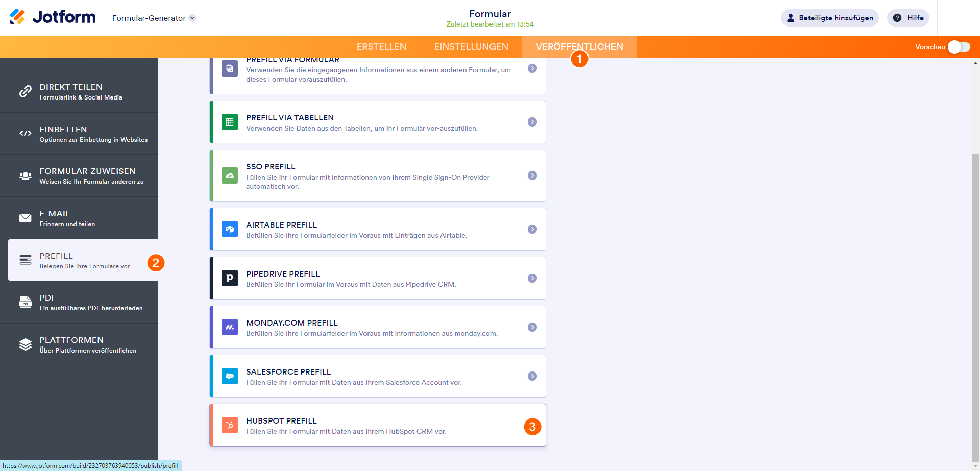Click the Jotform logo
This screenshot has width=980, height=471.
(53, 17)
